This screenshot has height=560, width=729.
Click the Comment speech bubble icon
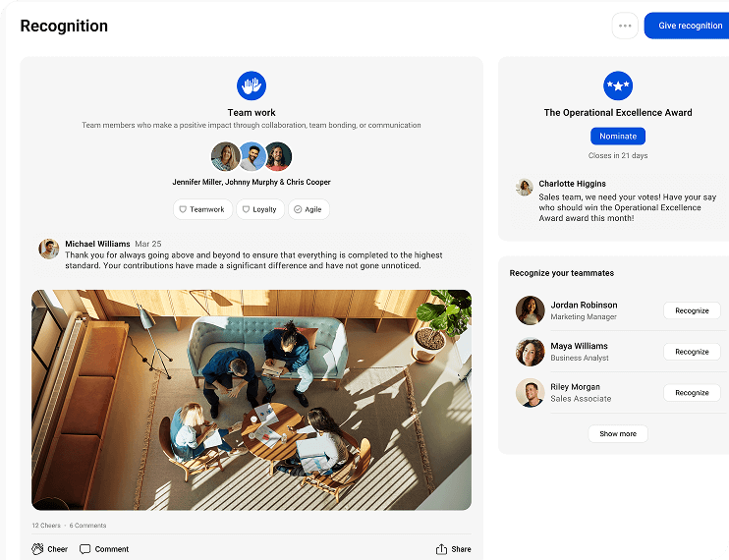pos(85,549)
